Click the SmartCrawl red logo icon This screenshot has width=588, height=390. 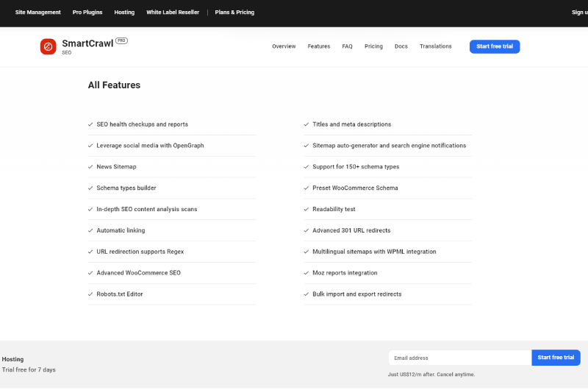coord(48,46)
